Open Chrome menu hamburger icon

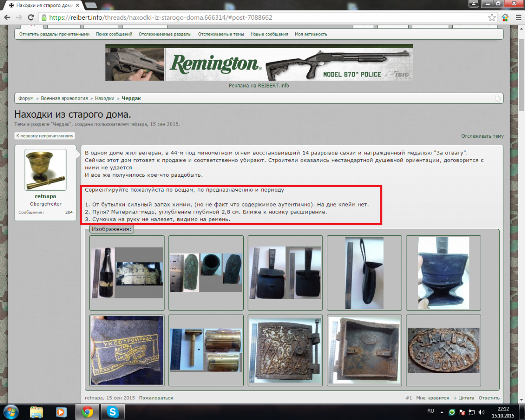[517, 18]
